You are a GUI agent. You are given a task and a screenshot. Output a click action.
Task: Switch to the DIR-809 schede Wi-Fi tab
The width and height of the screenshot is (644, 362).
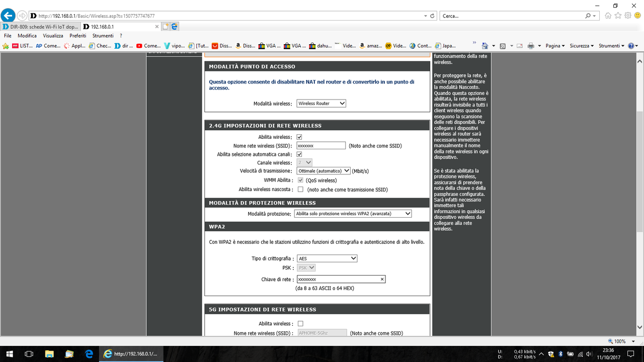tap(40, 27)
